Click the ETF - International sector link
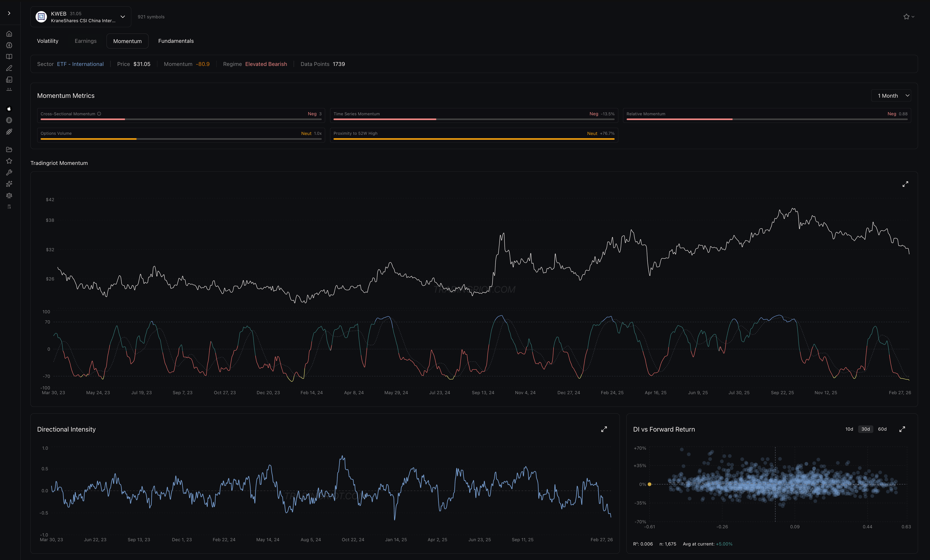The width and height of the screenshot is (930, 560). pyautogui.click(x=80, y=64)
